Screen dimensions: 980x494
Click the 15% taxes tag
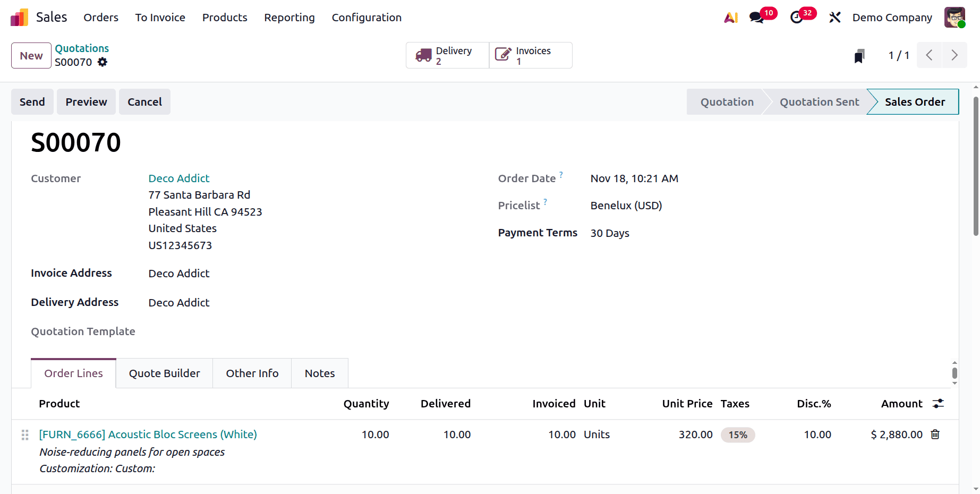[738, 435]
